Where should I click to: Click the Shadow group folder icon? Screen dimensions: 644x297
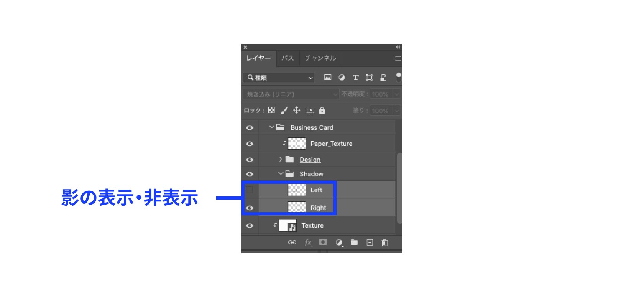[290, 174]
